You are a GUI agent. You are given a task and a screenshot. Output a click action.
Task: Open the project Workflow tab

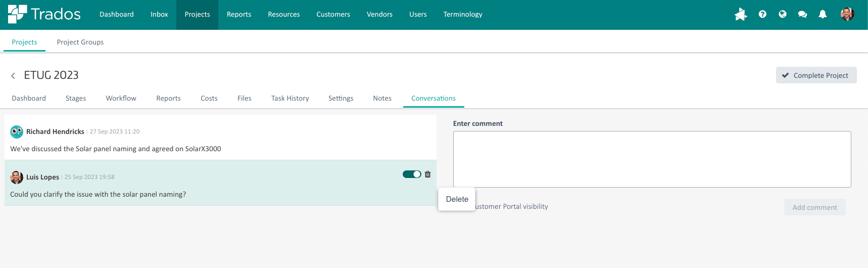coord(121,98)
